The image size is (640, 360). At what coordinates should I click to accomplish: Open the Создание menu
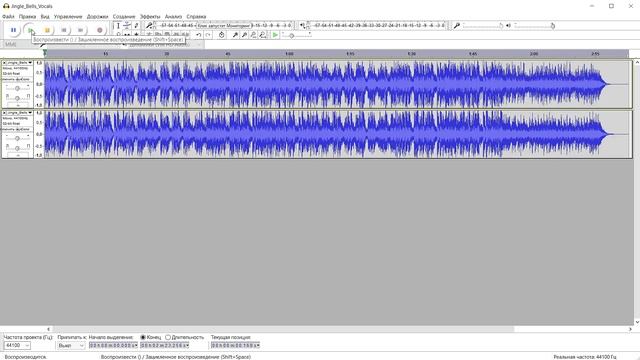[124, 17]
